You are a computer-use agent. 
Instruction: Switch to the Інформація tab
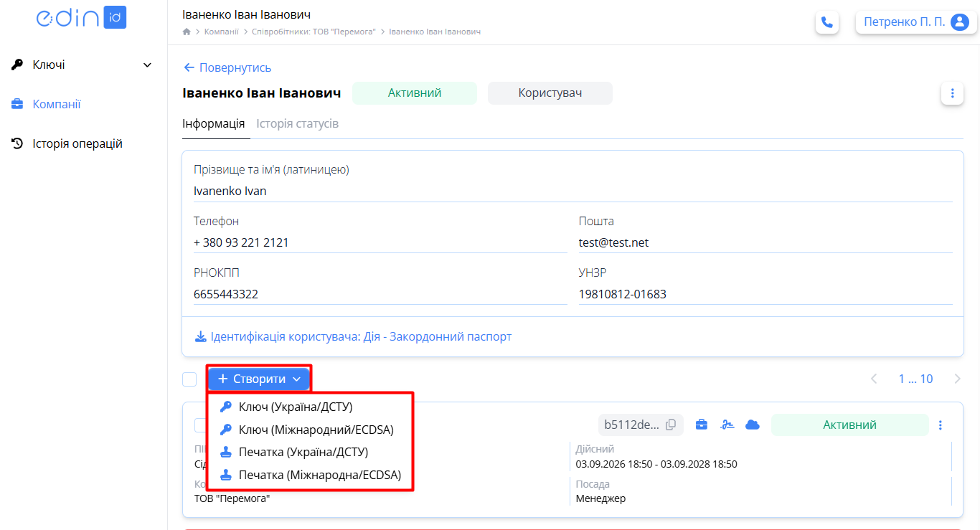coord(214,123)
